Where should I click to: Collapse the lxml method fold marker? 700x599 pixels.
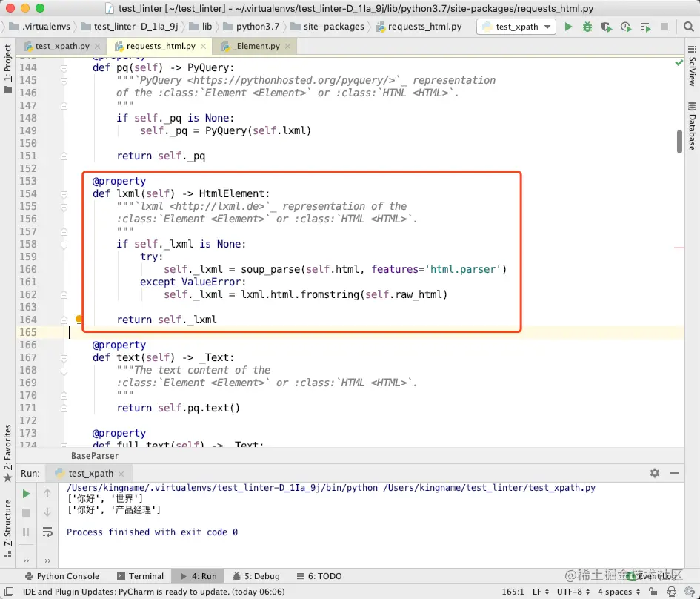64,194
